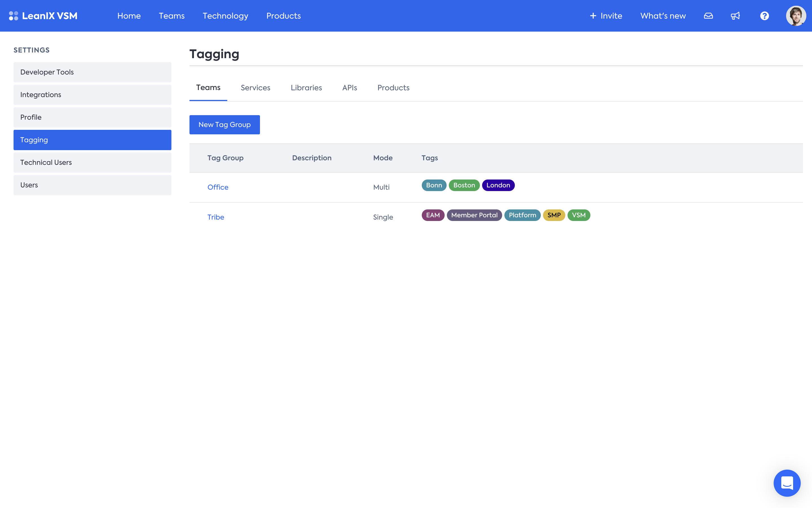The image size is (812, 508).
Task: Switch to the APIs tab
Action: (x=350, y=88)
